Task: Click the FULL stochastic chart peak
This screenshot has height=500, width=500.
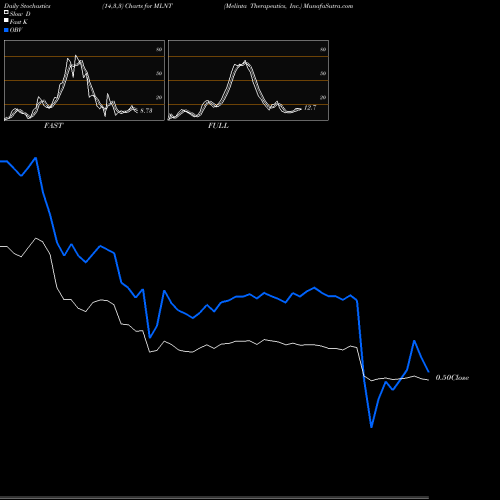Action: coord(245,61)
